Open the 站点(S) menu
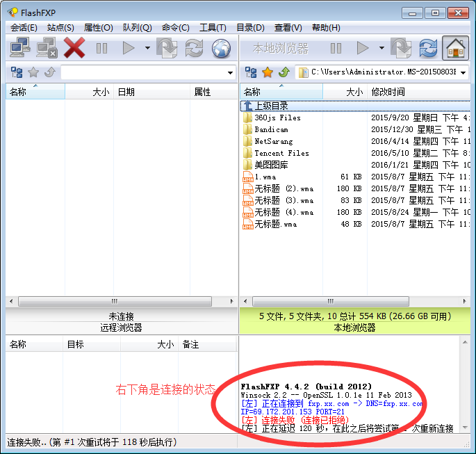 pos(60,28)
